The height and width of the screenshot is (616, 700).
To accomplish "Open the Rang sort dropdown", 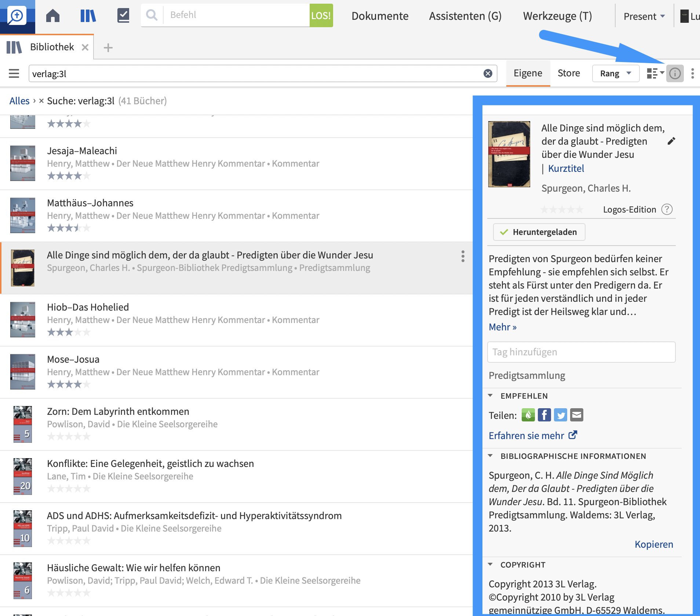I will click(616, 73).
